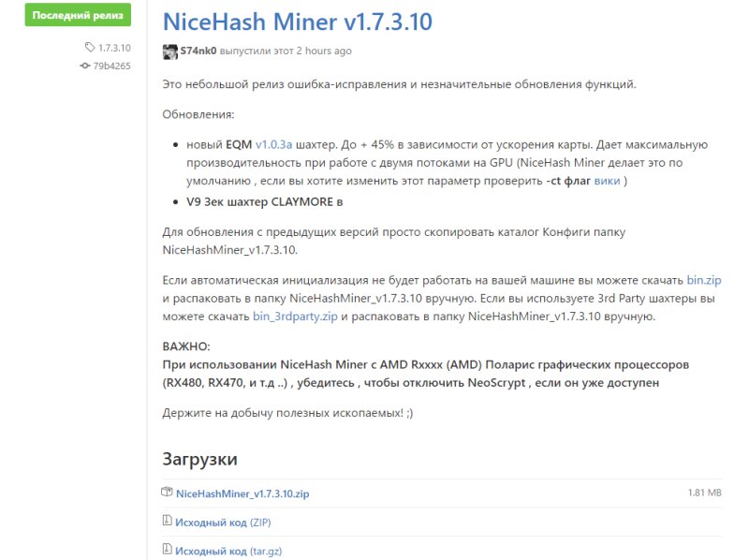749x560 pixels.
Task: Click the file icon beside Исходный код (tar.gz)
Action: click(168, 551)
